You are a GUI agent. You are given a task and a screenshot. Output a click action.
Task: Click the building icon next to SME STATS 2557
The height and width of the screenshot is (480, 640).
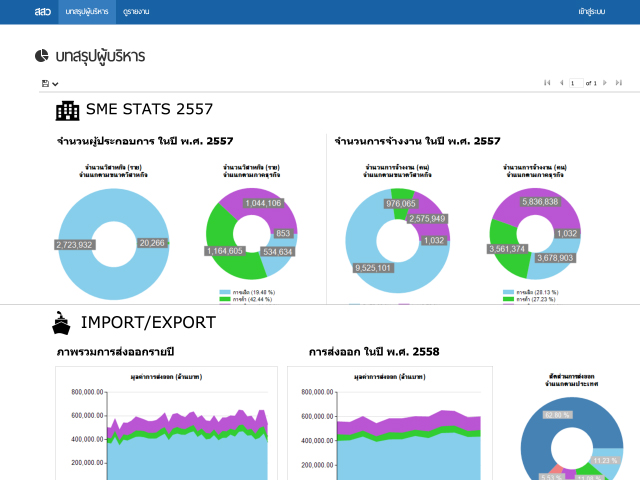coord(67,110)
